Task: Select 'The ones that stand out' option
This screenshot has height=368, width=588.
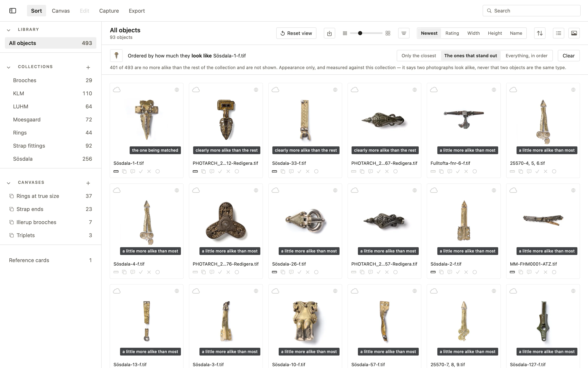Action: tap(470, 56)
